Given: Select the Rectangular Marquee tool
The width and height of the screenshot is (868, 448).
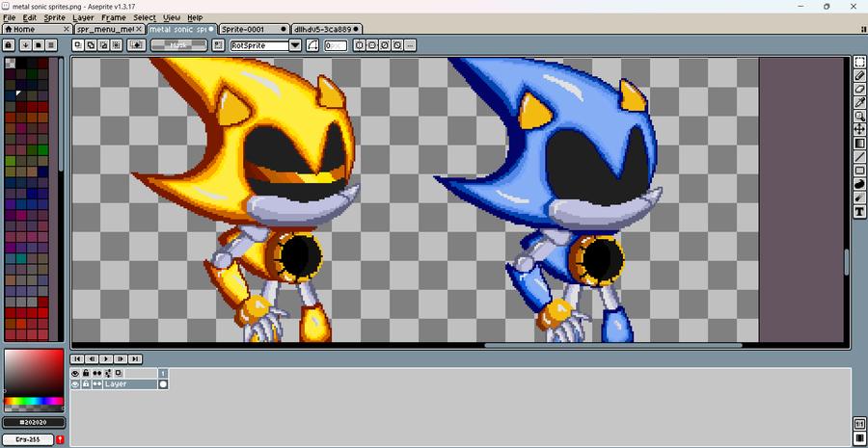Looking at the screenshot, I should point(859,62).
